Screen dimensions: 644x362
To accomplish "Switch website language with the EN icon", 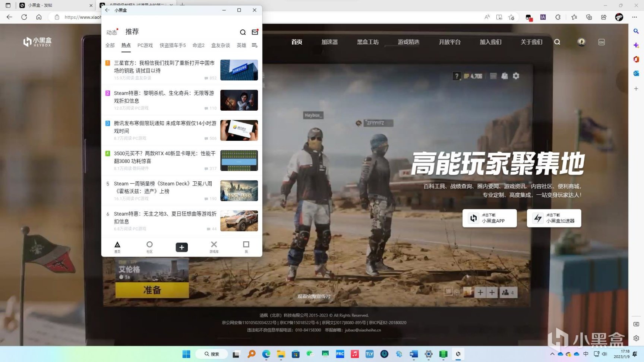I will pyautogui.click(x=602, y=42).
